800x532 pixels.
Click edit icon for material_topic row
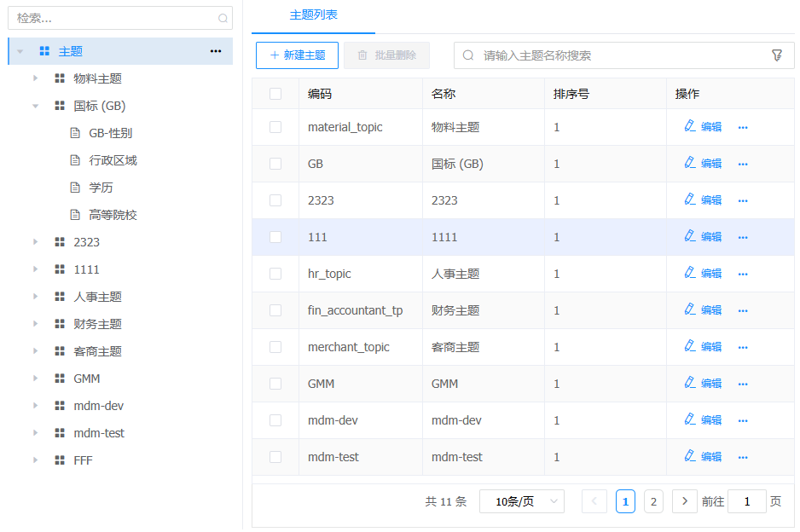coord(690,126)
